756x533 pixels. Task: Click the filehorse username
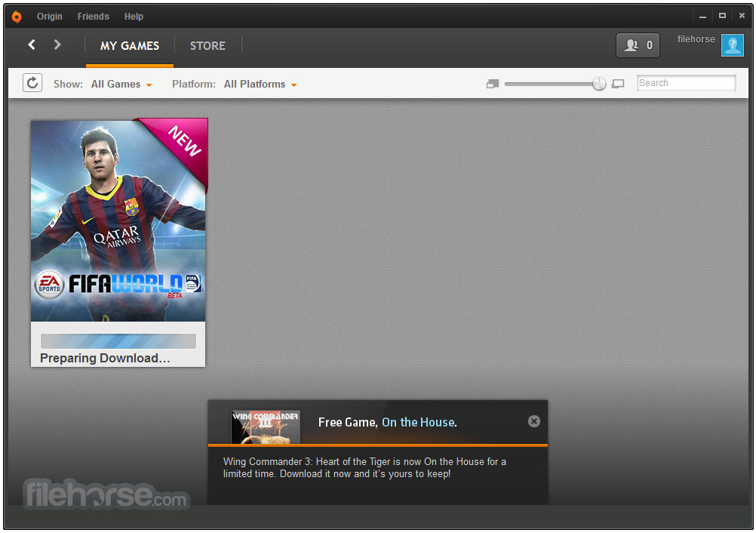pyautogui.click(x=696, y=39)
